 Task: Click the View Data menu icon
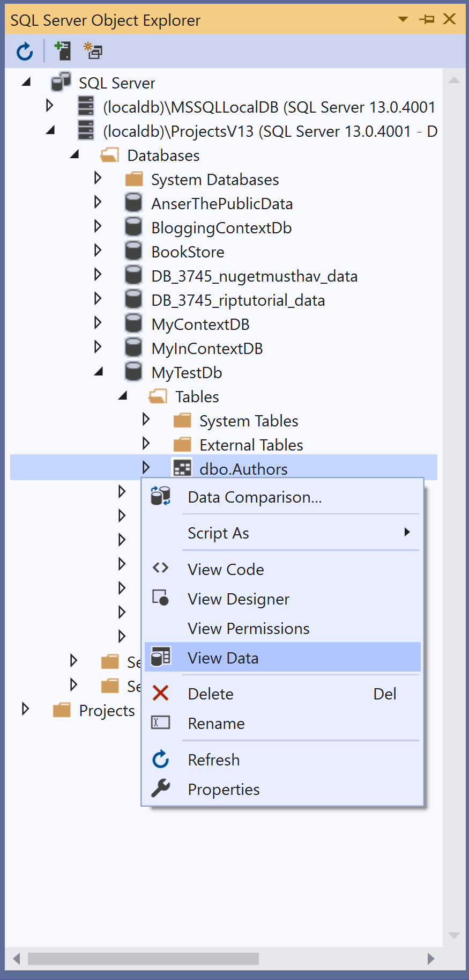click(160, 657)
